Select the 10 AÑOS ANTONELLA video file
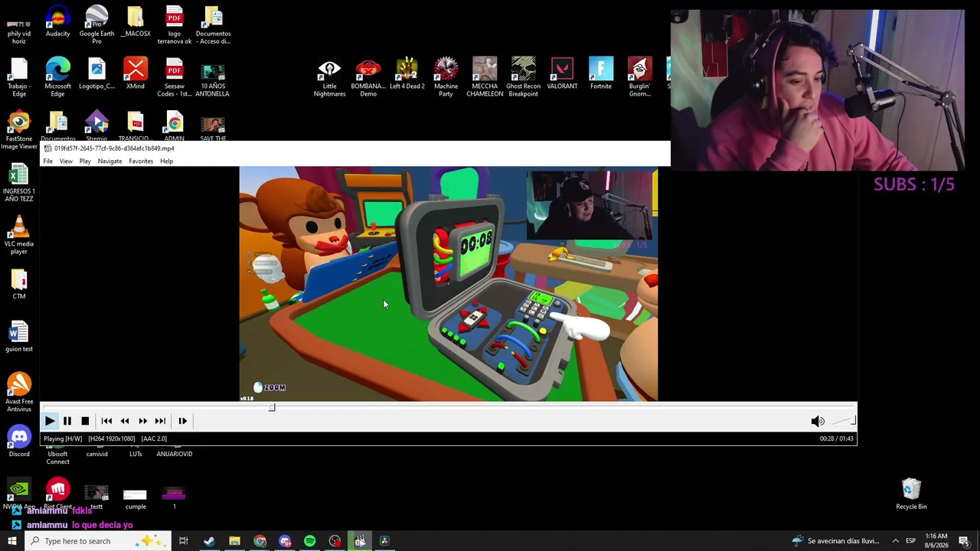Viewport: 980px width, 551px height. point(213,77)
